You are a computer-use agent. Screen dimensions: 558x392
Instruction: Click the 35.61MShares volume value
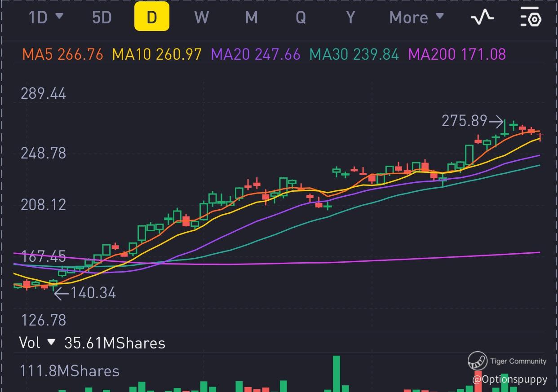click(x=115, y=343)
